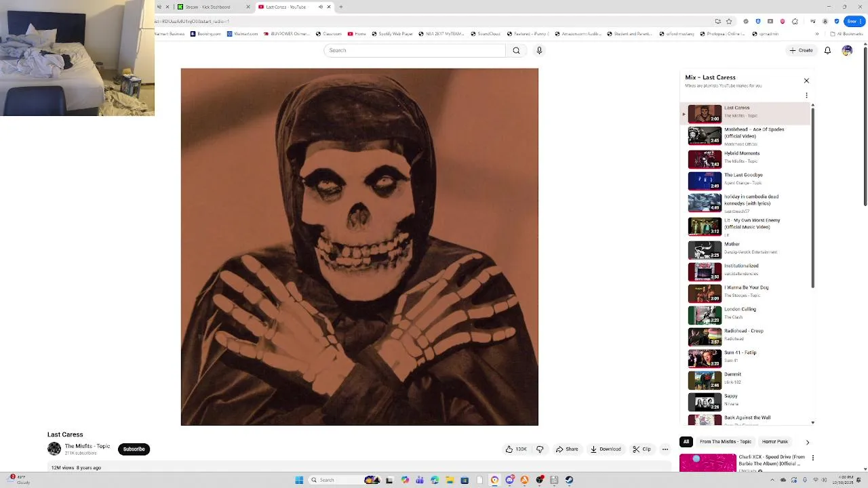Clip the video with scissors button
The image size is (868, 488).
pos(642,449)
